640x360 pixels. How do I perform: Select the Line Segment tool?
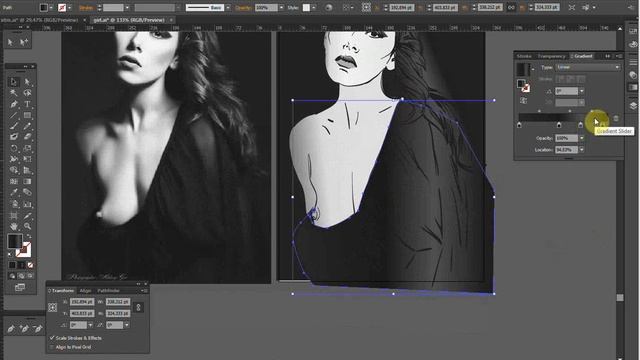[x=13, y=116]
